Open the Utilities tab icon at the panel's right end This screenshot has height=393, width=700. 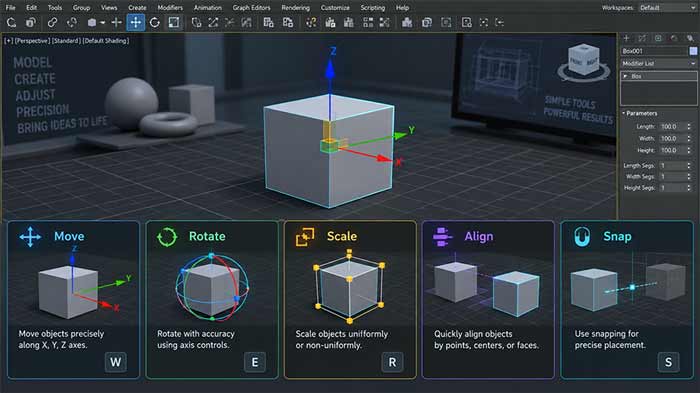pos(690,38)
